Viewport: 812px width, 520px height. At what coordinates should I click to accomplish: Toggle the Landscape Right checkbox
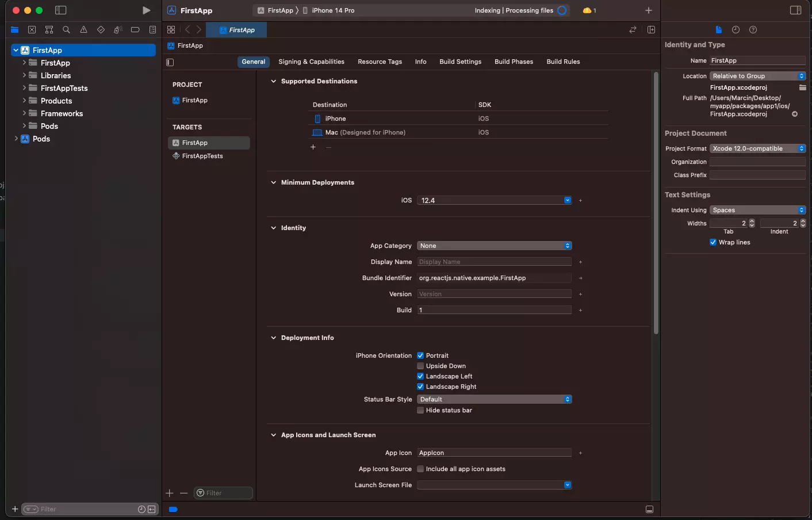click(x=420, y=387)
